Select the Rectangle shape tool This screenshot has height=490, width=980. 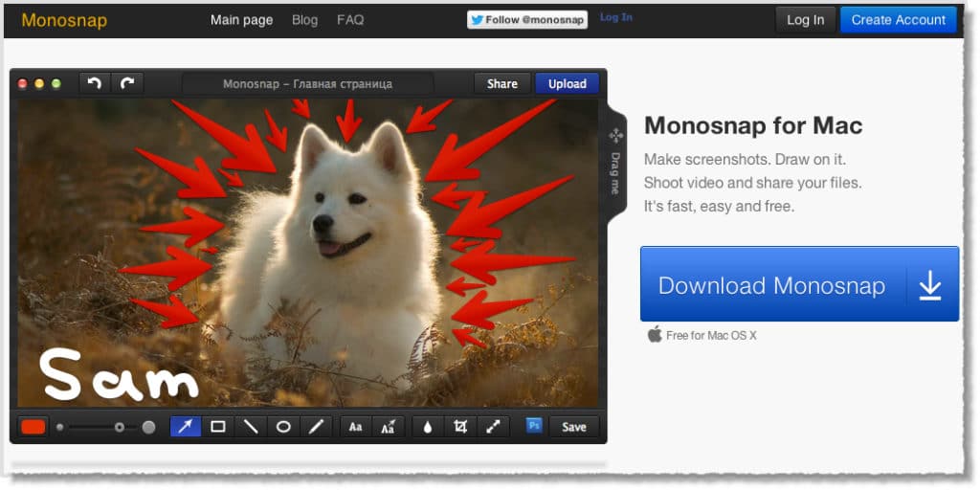click(x=218, y=427)
